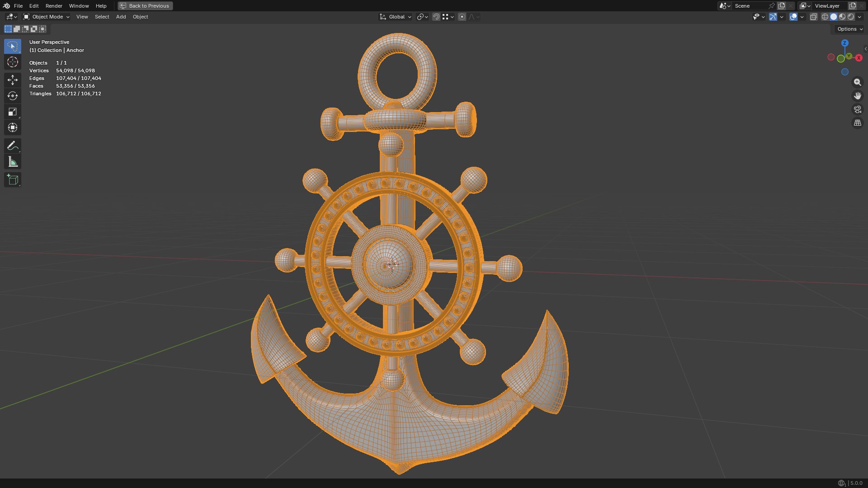
Task: Select the 3D Cursor tool
Action: (x=13, y=62)
